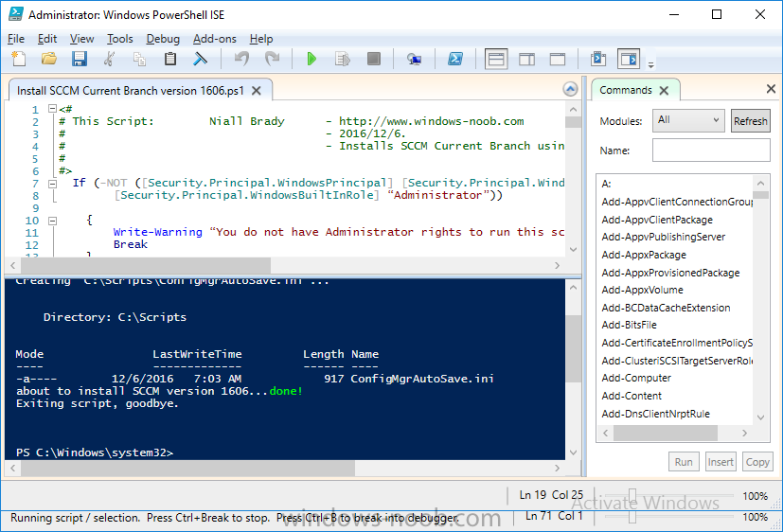Collapse the script pane with round chevron

[570, 89]
